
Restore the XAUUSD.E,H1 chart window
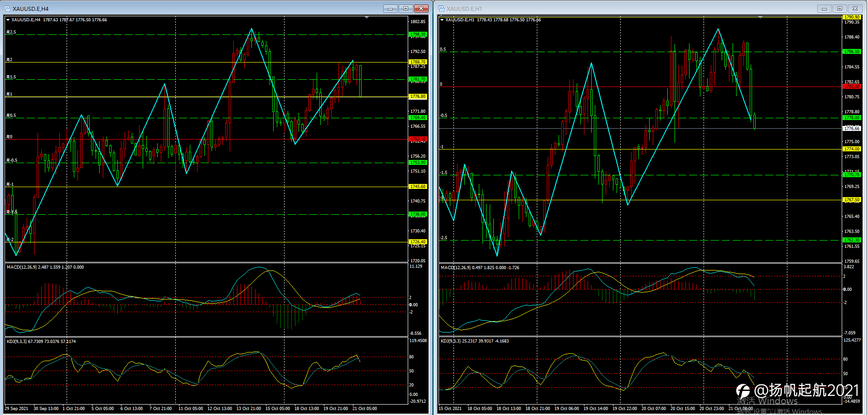click(x=839, y=9)
